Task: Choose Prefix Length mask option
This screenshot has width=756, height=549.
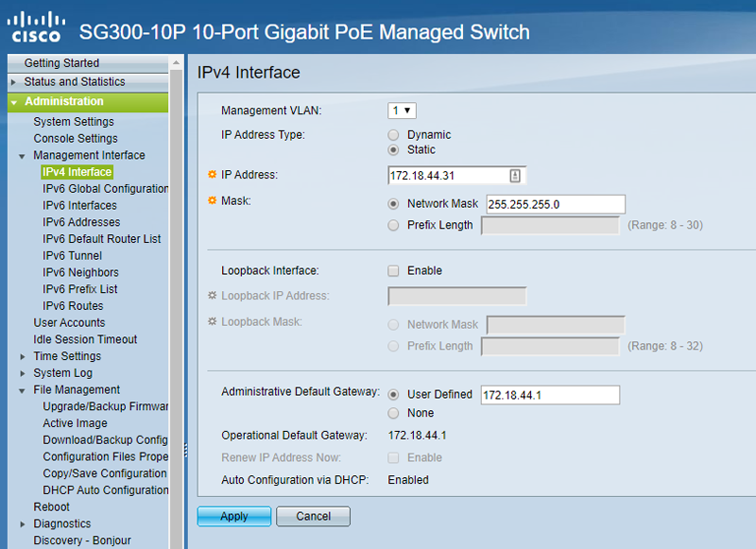Action: (x=394, y=226)
